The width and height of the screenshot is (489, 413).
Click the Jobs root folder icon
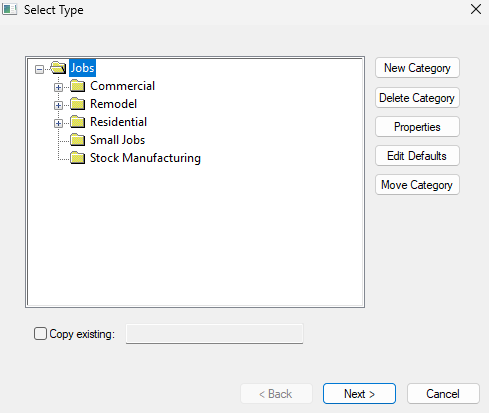[59, 68]
